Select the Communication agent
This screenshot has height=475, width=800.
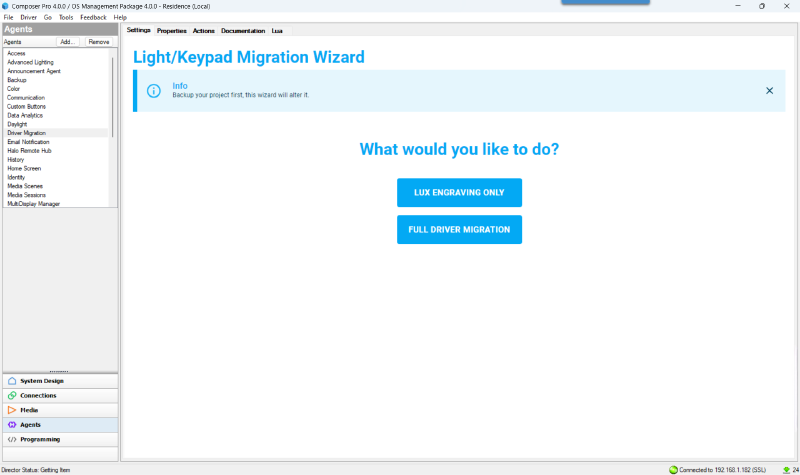coord(26,97)
